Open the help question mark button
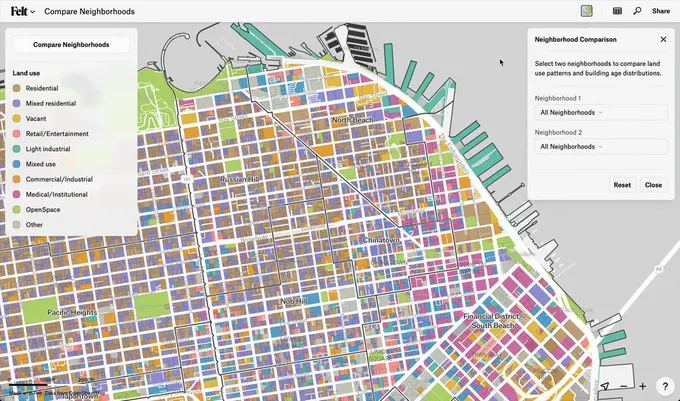Viewport: 680px width, 401px height. point(665,386)
